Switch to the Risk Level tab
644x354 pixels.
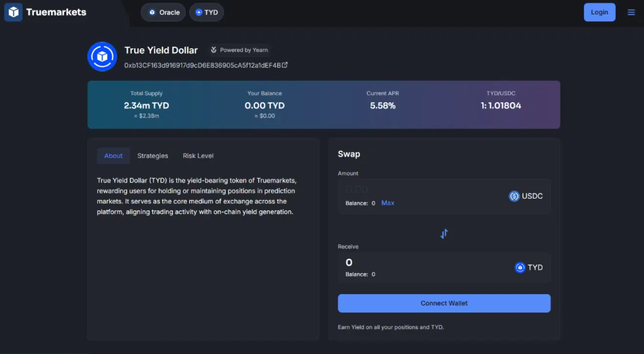(198, 156)
